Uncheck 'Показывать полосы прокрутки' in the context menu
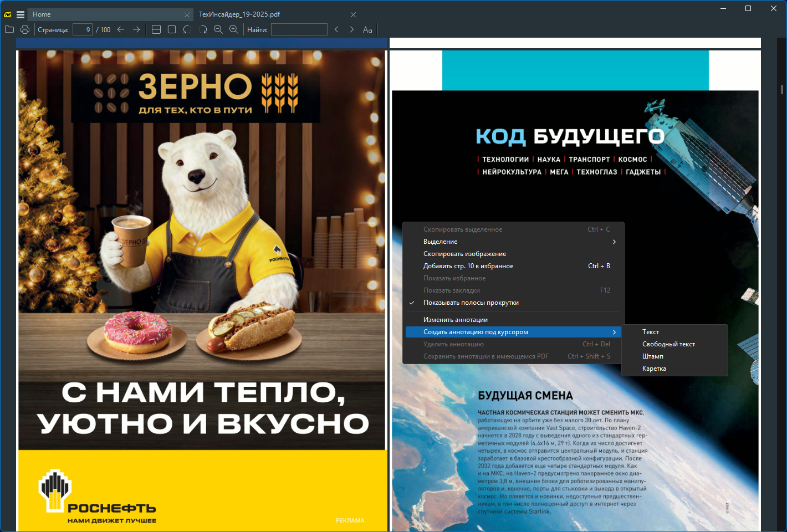The image size is (787, 532). pos(471,303)
